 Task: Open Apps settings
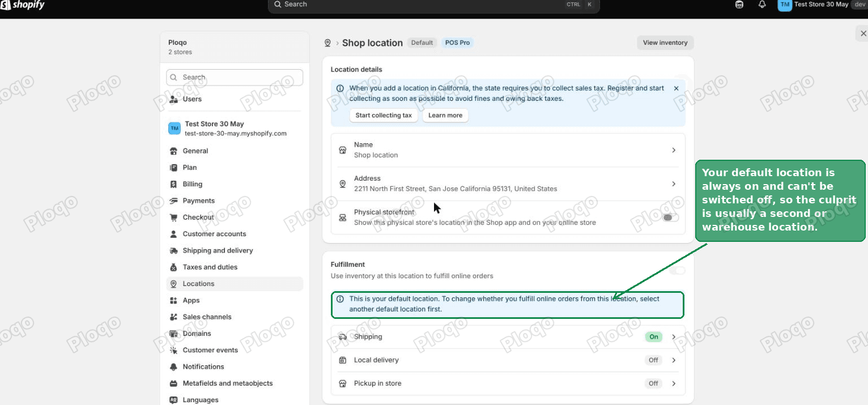point(235,300)
